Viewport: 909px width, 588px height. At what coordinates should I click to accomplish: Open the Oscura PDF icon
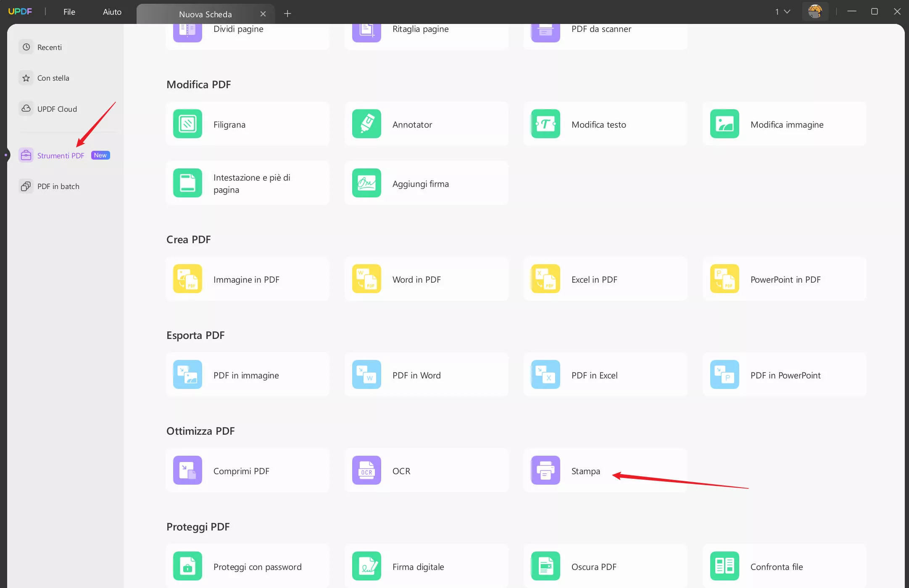pyautogui.click(x=545, y=566)
